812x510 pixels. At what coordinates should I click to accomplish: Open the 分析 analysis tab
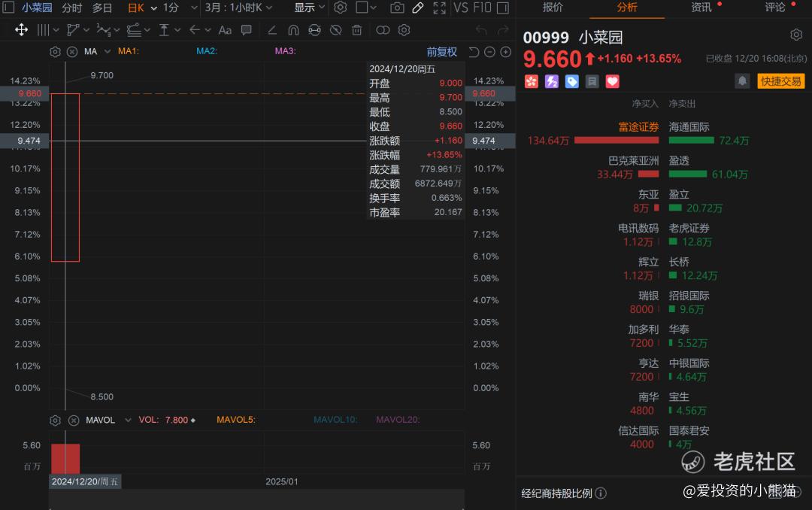click(627, 8)
